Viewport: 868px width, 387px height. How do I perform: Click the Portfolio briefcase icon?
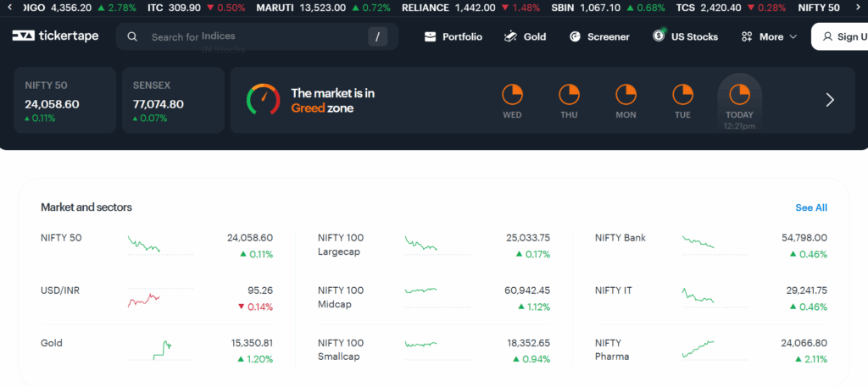coord(430,36)
